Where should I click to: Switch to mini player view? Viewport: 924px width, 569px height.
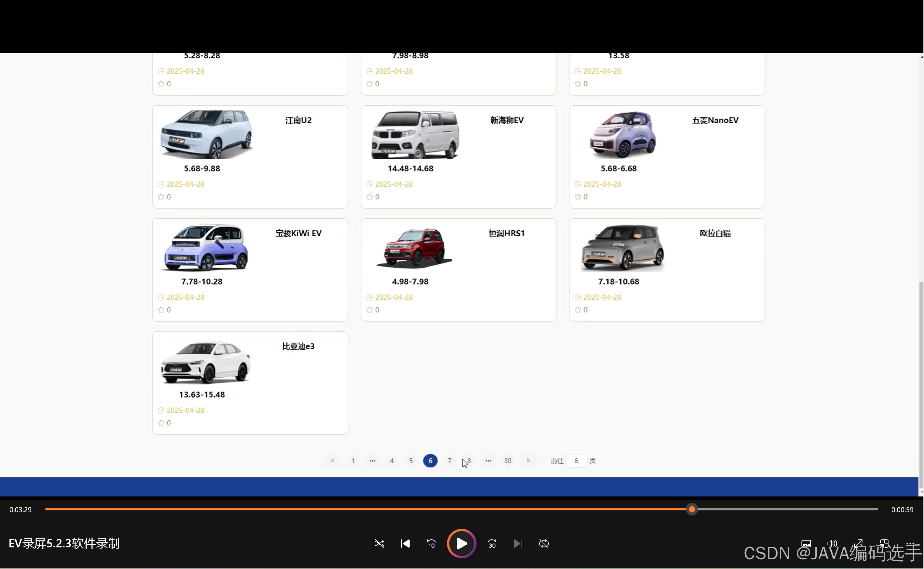[884, 544]
